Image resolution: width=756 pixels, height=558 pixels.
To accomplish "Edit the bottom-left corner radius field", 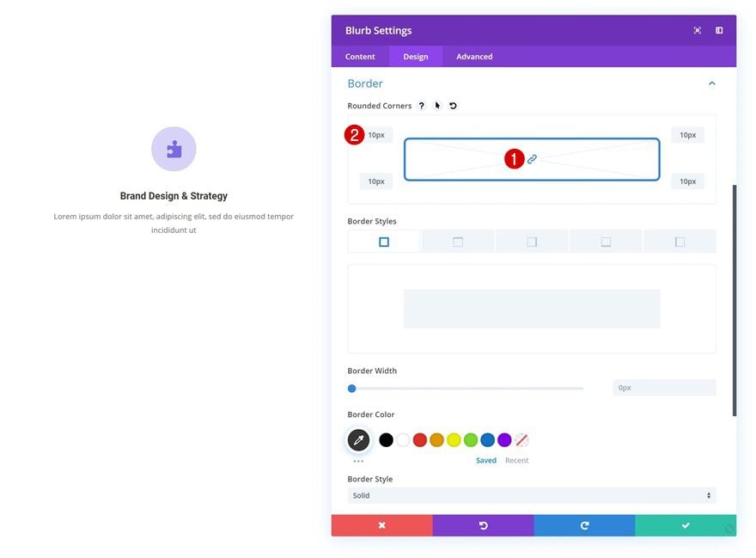I will coord(376,181).
